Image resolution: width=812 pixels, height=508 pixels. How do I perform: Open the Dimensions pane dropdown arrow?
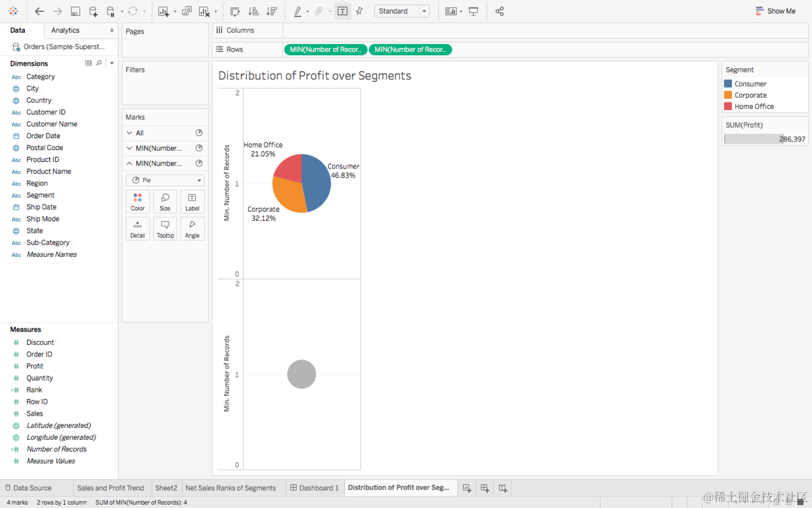[x=111, y=63]
